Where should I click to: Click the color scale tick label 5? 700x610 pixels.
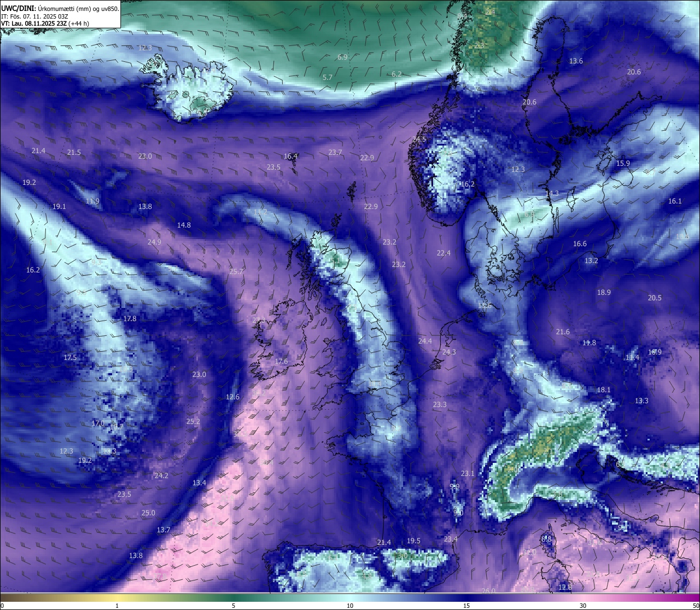pos(234,606)
